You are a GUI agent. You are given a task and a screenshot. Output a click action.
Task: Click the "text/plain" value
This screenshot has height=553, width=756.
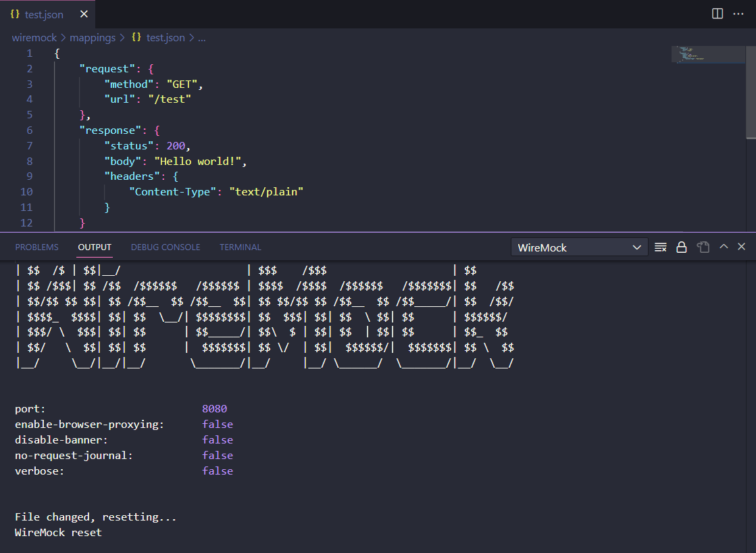(x=266, y=192)
